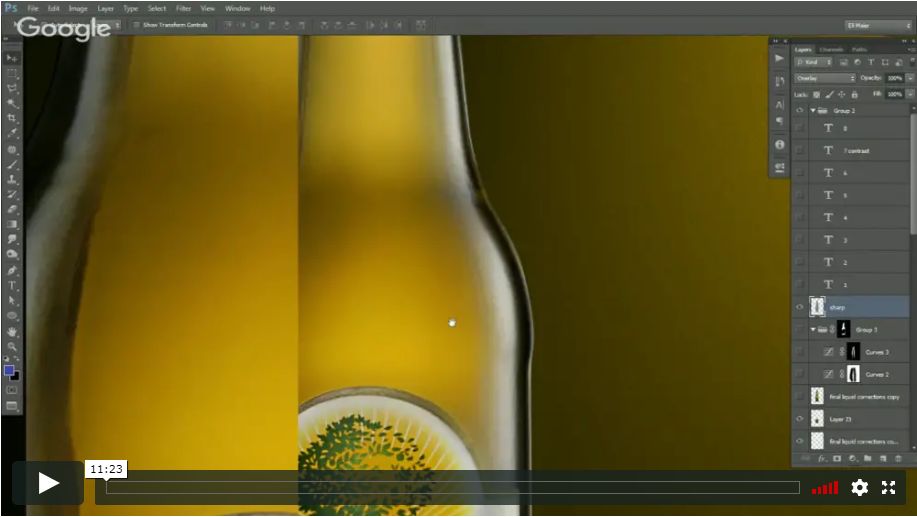
Task: Open foreground color blue swatch
Action: [9, 370]
